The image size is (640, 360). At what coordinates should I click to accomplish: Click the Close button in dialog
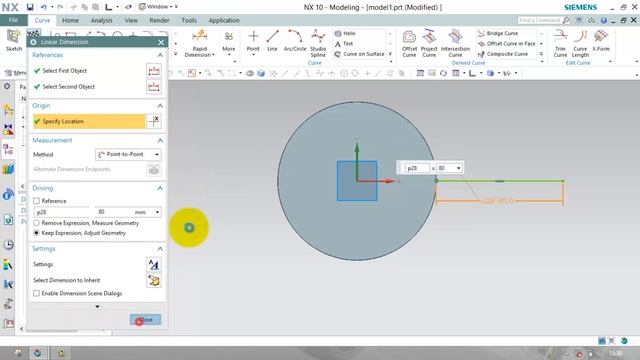[145, 320]
